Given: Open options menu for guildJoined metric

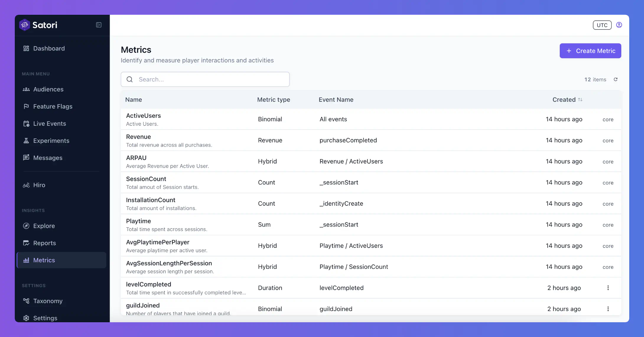Looking at the screenshot, I should coord(608,309).
